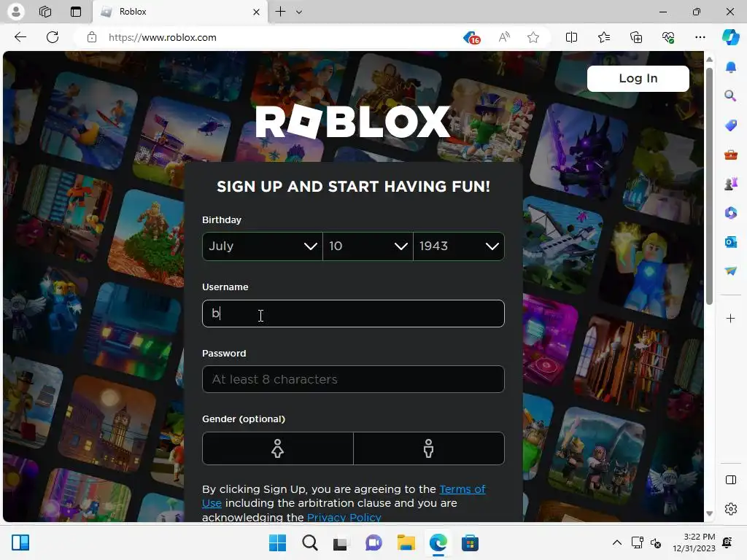Screen dimensions: 747x560
Task: Open the birthday month dropdown showing July
Action: click(x=263, y=246)
